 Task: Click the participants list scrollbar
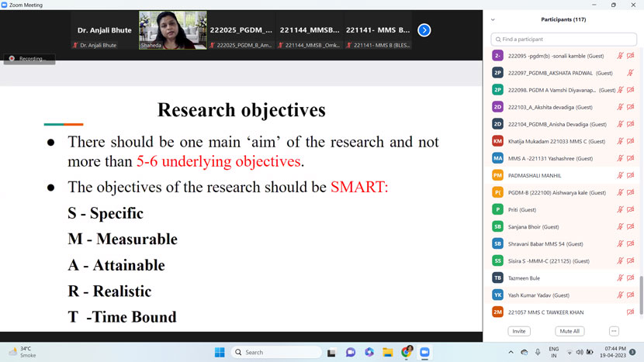pos(642,295)
